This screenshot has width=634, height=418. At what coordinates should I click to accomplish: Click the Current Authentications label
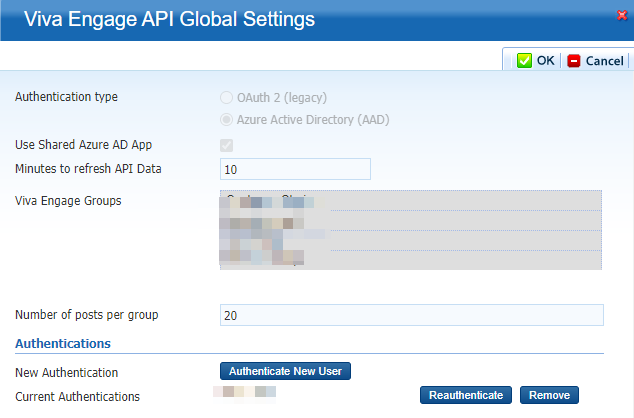[77, 397]
